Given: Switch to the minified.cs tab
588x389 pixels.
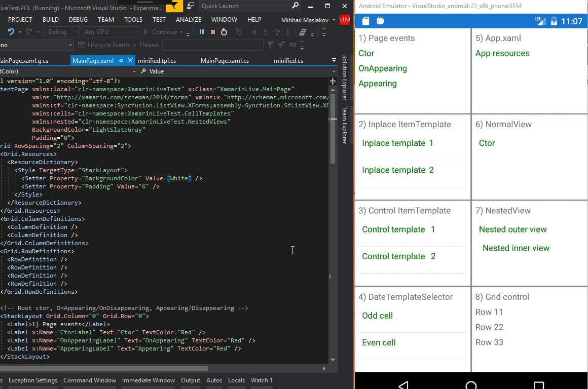Looking at the screenshot, I should coord(288,60).
